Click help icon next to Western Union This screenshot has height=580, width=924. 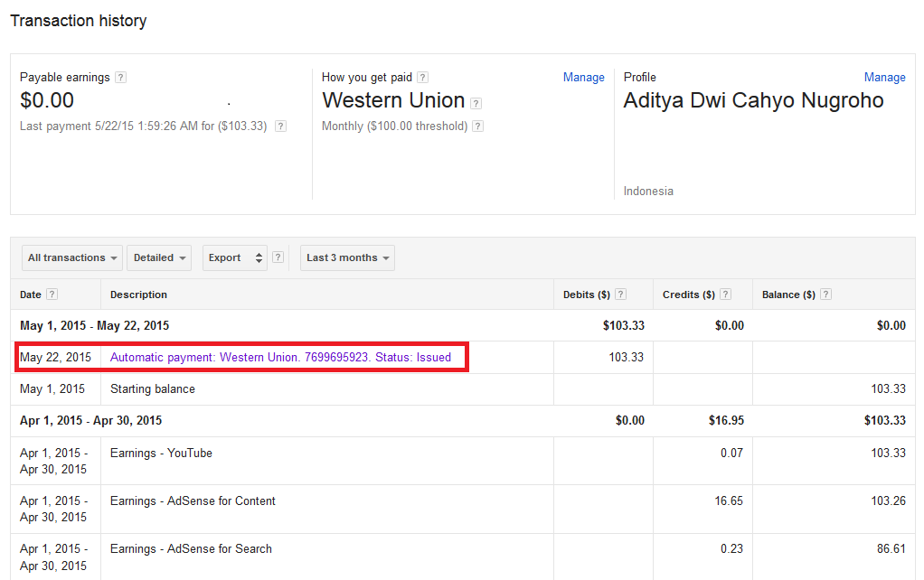476,103
